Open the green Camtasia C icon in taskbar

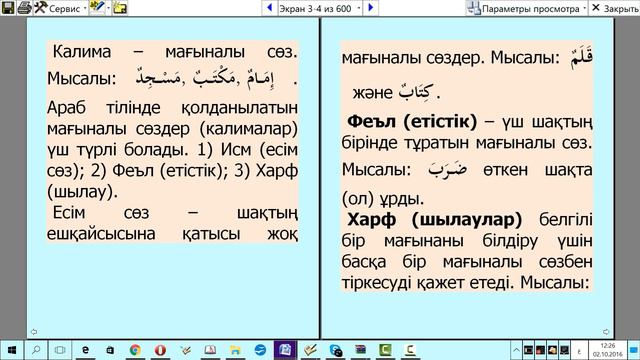point(385,350)
